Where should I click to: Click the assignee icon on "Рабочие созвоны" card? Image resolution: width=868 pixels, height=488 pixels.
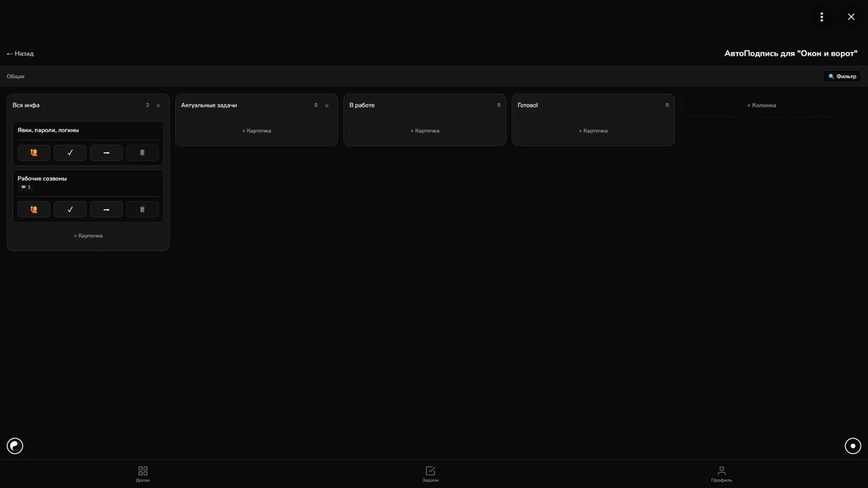[34, 209]
